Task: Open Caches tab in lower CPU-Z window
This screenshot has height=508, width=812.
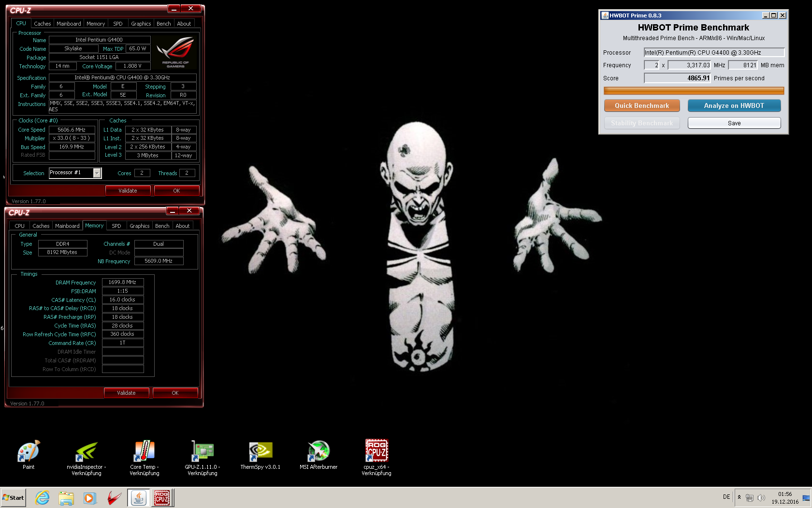Action: tap(41, 226)
